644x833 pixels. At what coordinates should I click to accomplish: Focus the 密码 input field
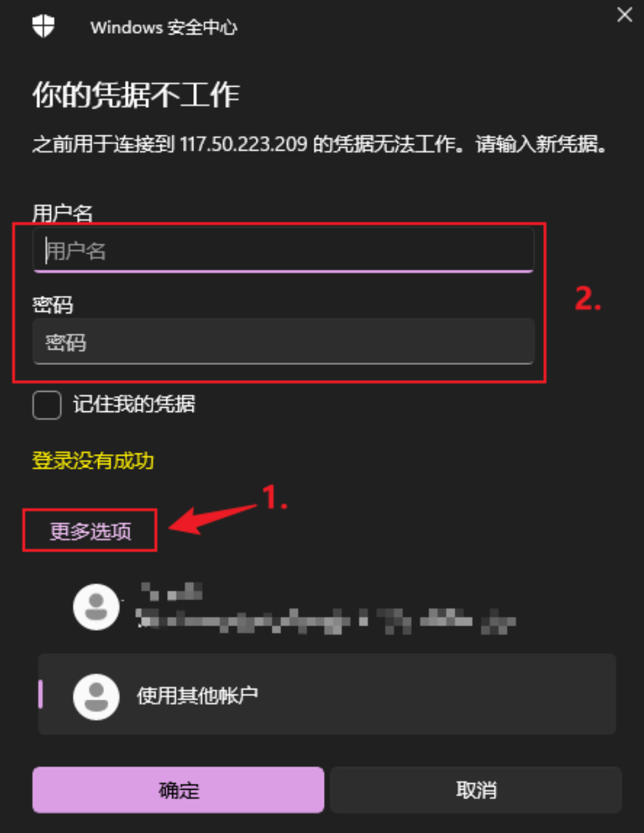tap(283, 342)
